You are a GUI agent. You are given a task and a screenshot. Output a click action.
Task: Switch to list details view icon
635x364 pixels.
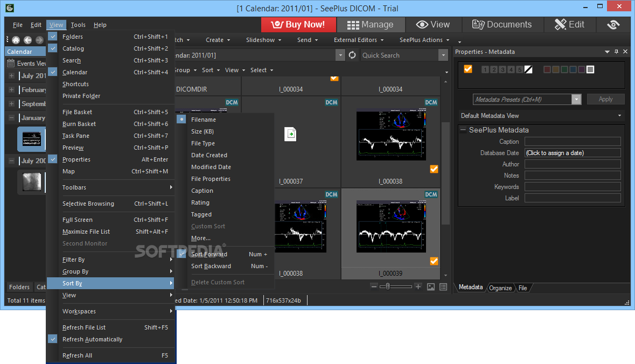coord(443,286)
